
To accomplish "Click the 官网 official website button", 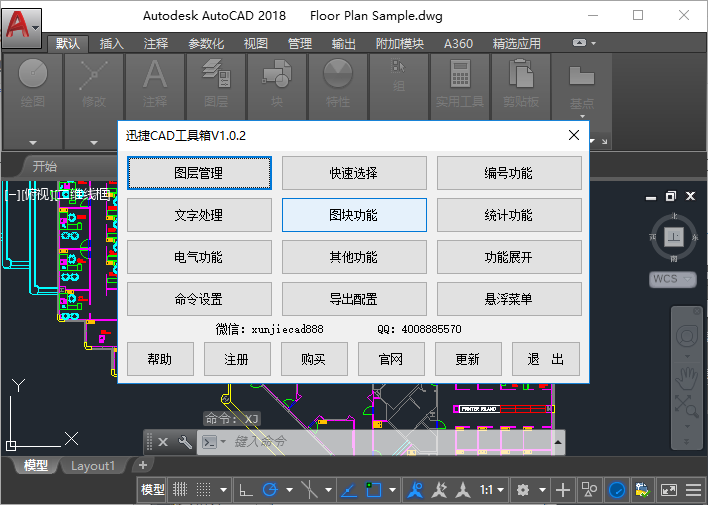I will pyautogui.click(x=391, y=359).
